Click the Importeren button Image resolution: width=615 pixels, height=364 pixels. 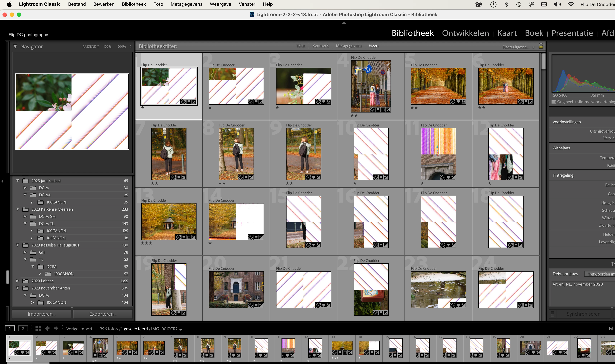pos(41,314)
